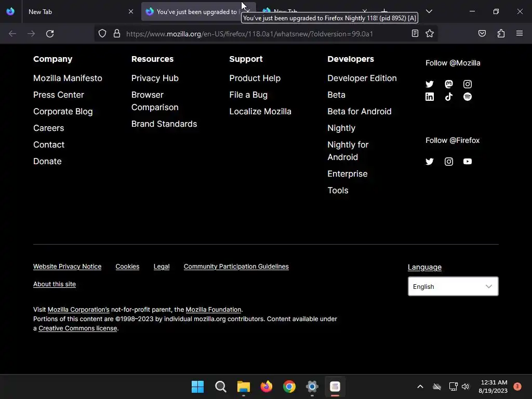Open Press Center link
Screen dimensions: 532x399
(58, 95)
